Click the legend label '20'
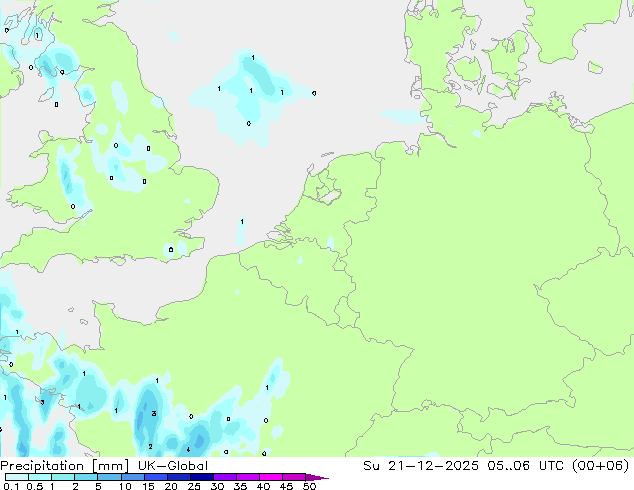 (171, 486)
